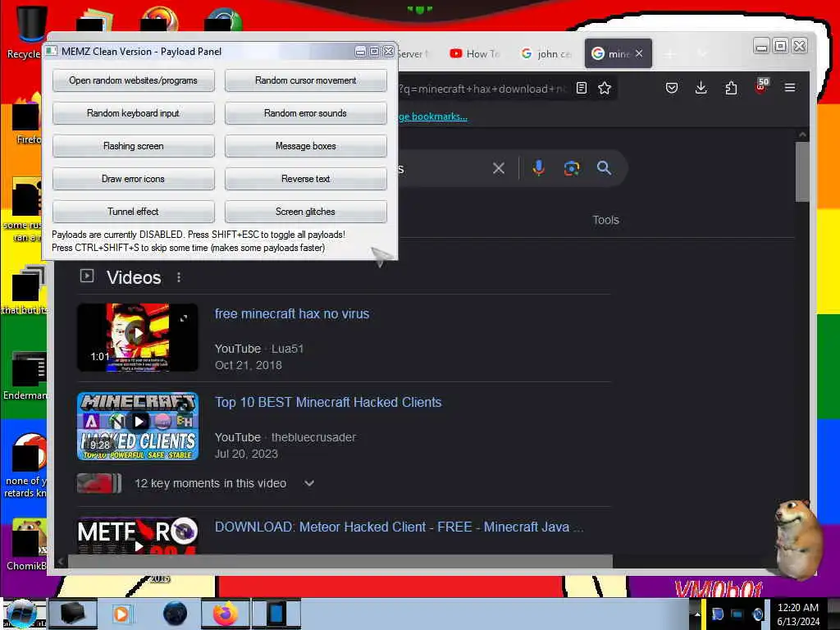Toggle Random keyboard input payload
This screenshot has width=840, height=630.
pos(134,113)
